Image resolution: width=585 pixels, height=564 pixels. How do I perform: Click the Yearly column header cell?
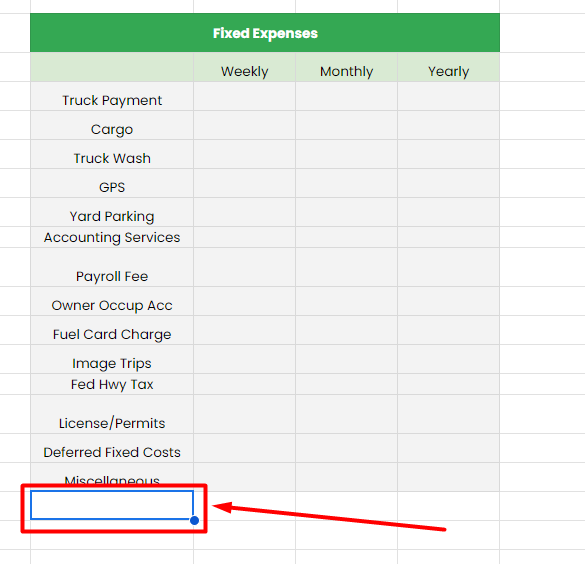click(x=448, y=67)
